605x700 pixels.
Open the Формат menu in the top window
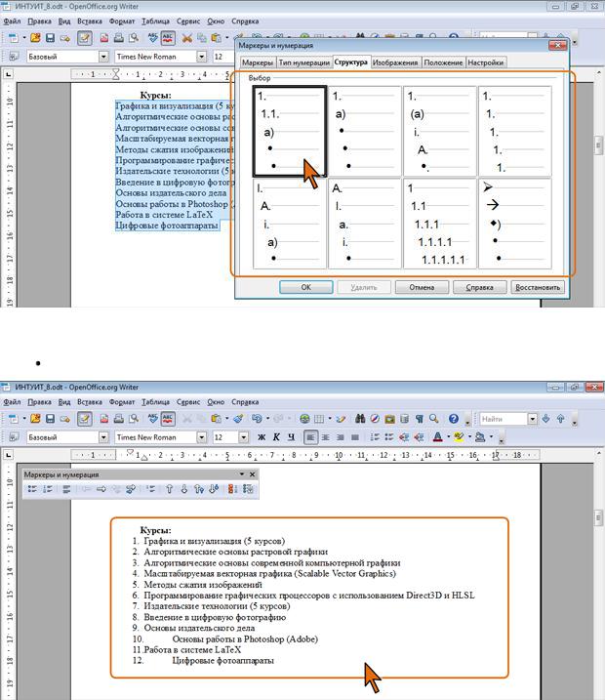coord(122,21)
